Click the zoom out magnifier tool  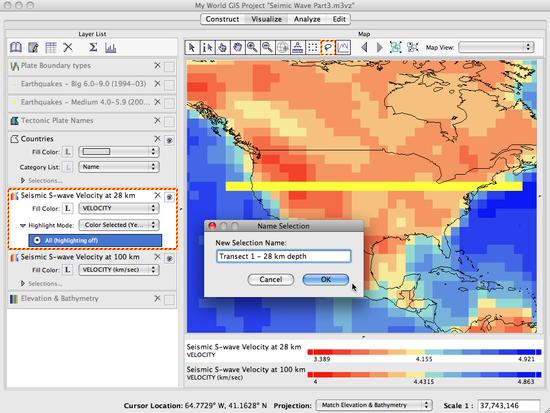267,47
